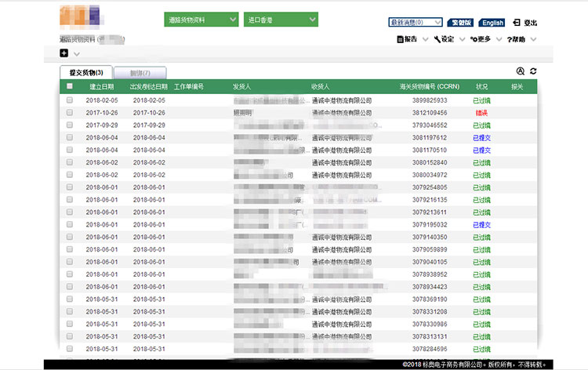Viewport: 588px width, 370px height.
Task: Switch to the 提交货物(3) tab
Action: 86,73
